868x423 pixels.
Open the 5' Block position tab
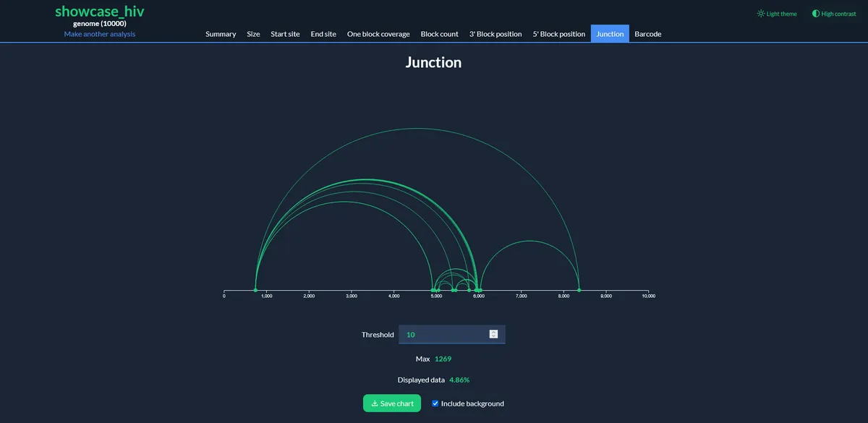[x=559, y=34]
